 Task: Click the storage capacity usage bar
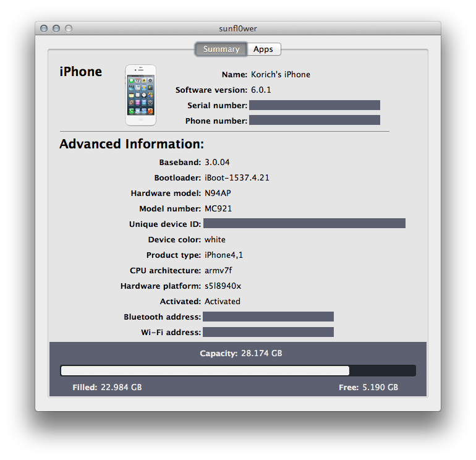pos(237,370)
